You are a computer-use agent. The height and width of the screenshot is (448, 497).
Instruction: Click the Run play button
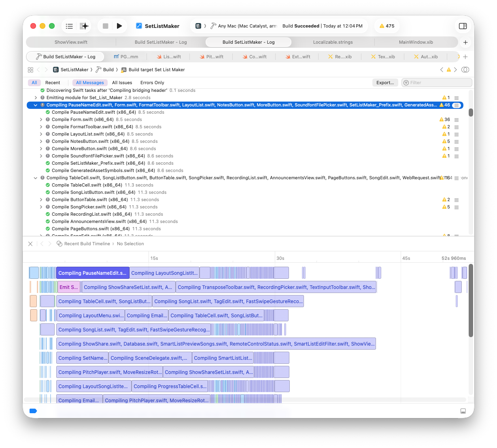point(119,26)
